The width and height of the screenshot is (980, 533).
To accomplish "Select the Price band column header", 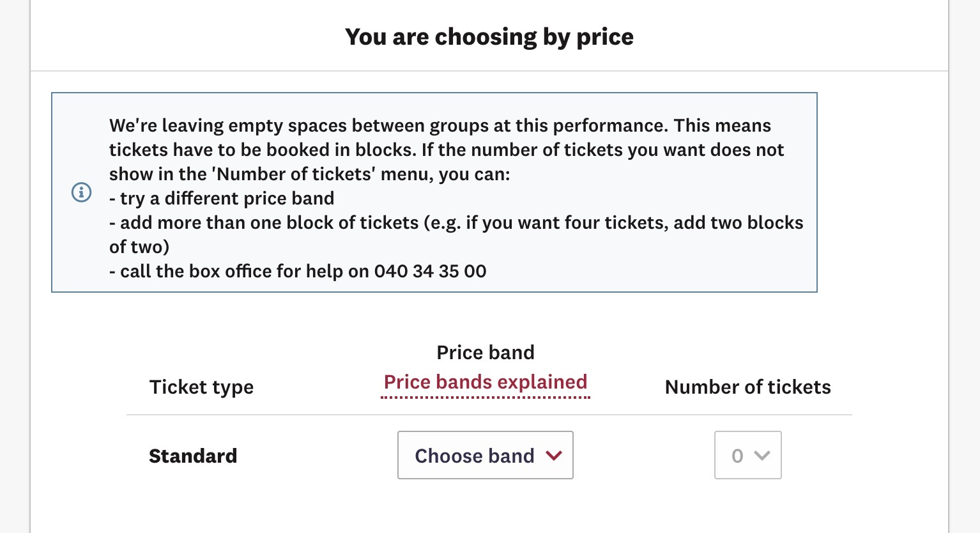I will click(486, 352).
